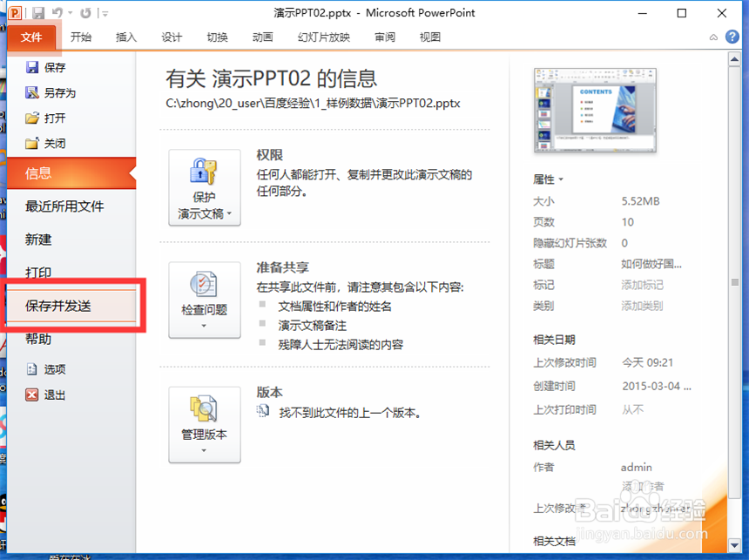Expand the 属性 properties dropdown
Screen dimensions: 749x560
pyautogui.click(x=549, y=179)
